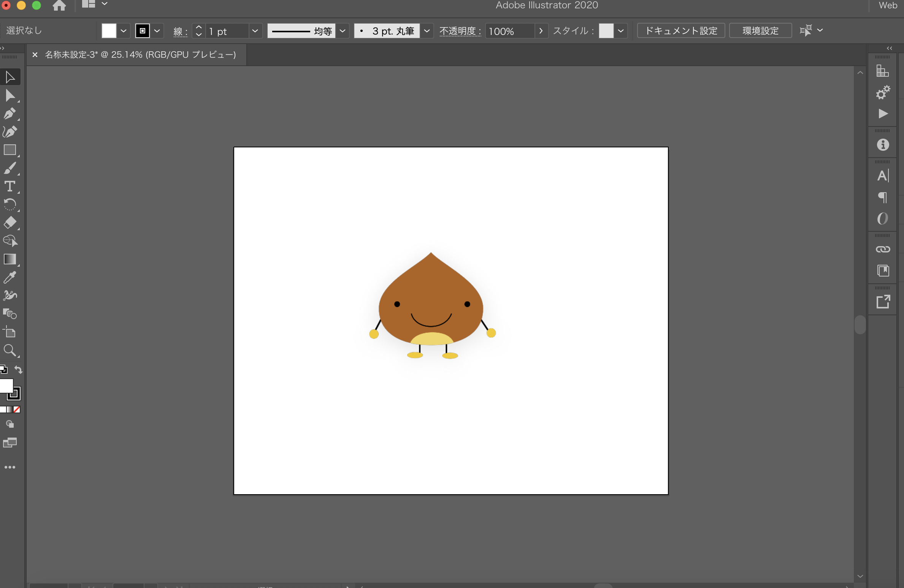Open Edit Toolbar three dots
Viewport: 904px width, 588px height.
pos(10,467)
